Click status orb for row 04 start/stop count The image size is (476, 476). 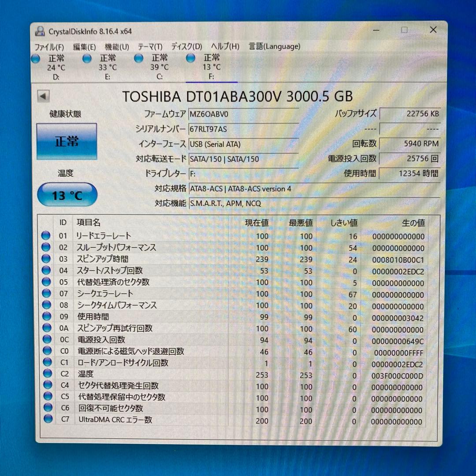46,270
